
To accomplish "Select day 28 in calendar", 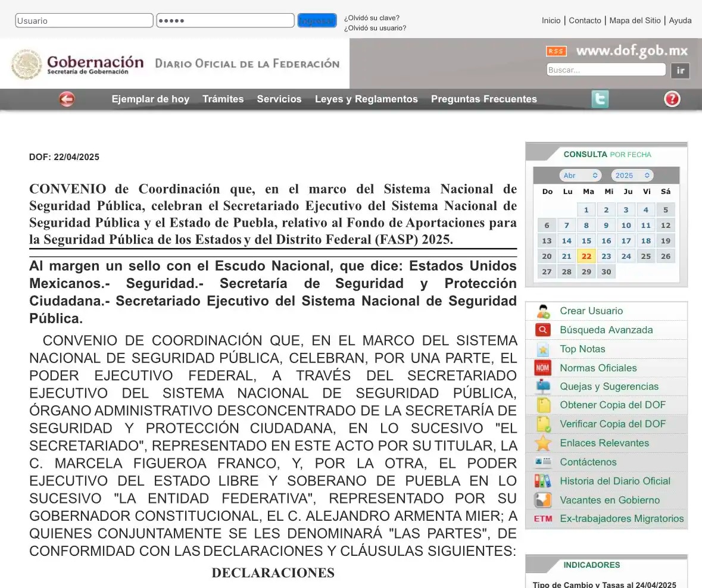I will [x=567, y=271].
